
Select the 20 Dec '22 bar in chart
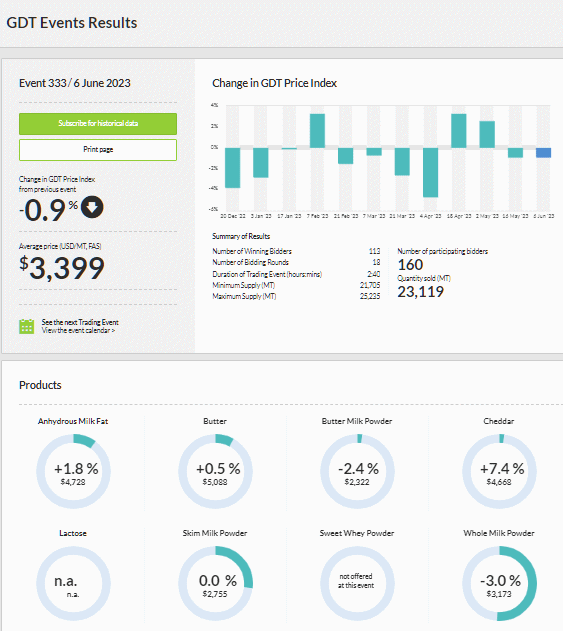(x=233, y=167)
